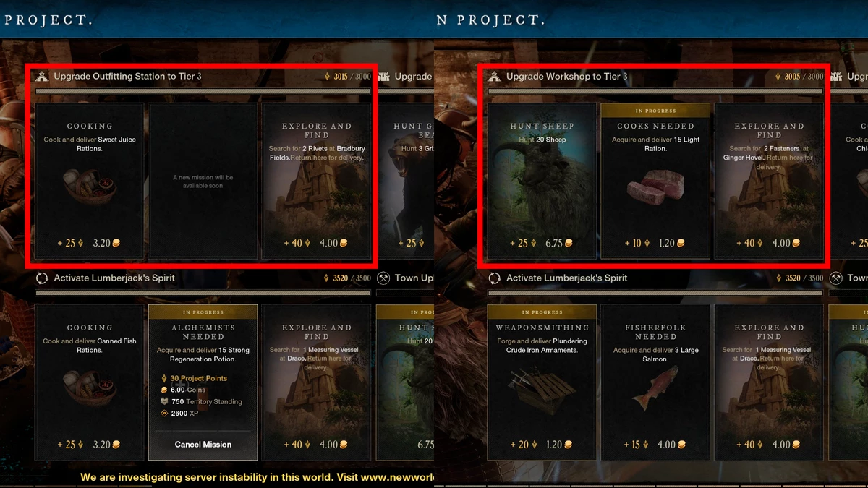Click the Outfitting Station project progress bar

pyautogui.click(x=203, y=92)
